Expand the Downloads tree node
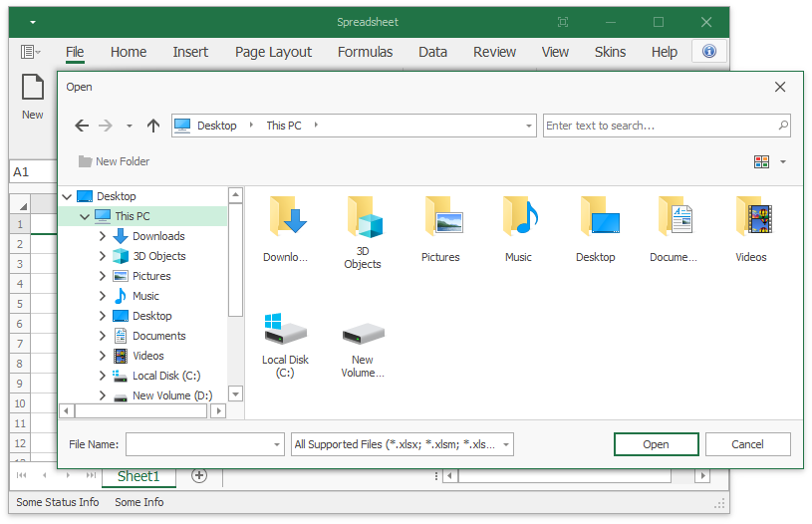 pyautogui.click(x=103, y=236)
